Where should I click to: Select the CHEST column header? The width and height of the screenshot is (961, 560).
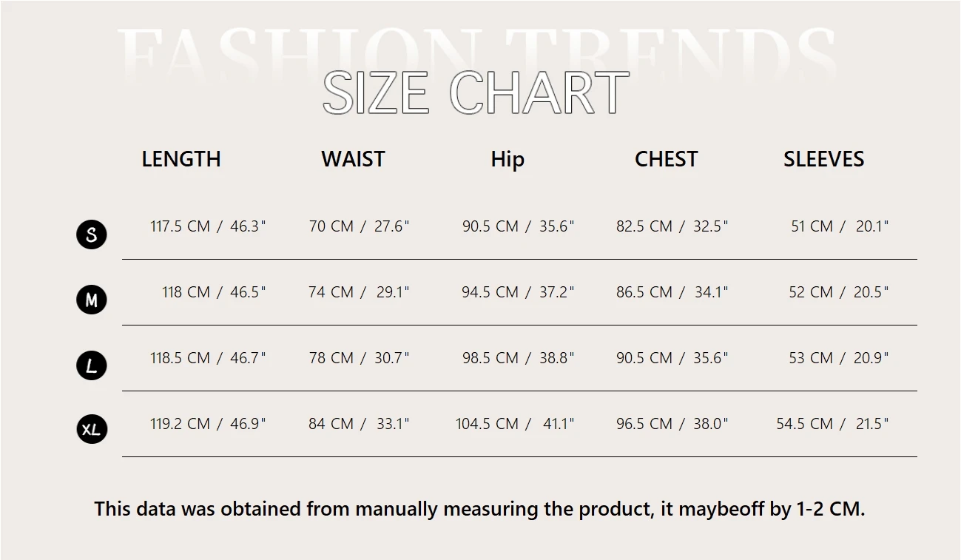(666, 159)
